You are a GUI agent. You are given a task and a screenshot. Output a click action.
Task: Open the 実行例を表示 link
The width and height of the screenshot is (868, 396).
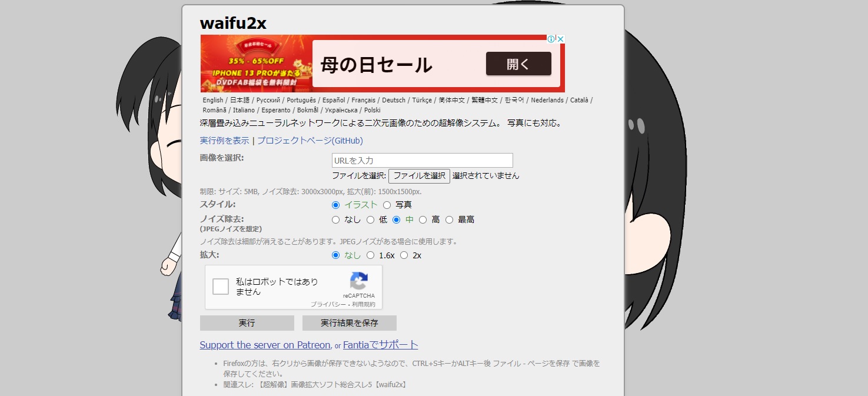click(x=225, y=141)
